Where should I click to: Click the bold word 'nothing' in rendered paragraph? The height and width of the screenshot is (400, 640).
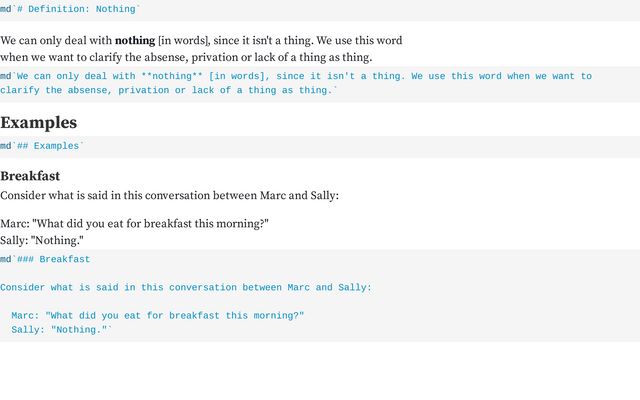click(135, 40)
